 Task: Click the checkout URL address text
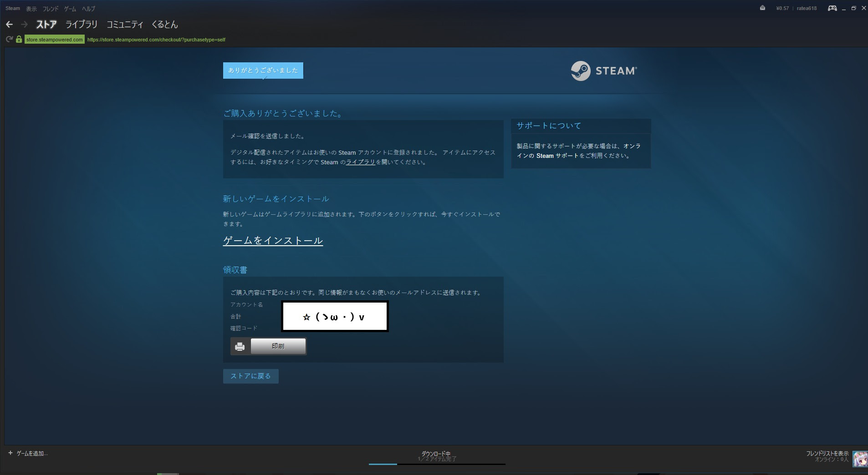click(x=156, y=40)
